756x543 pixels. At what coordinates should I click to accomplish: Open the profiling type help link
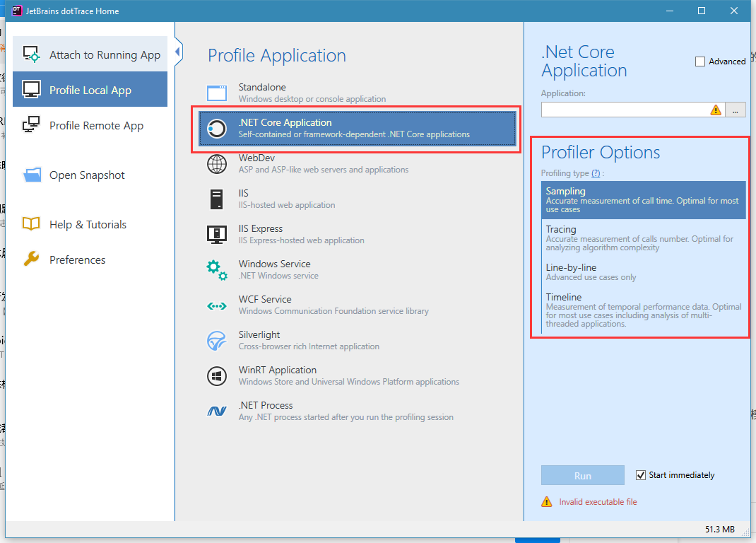(x=596, y=173)
